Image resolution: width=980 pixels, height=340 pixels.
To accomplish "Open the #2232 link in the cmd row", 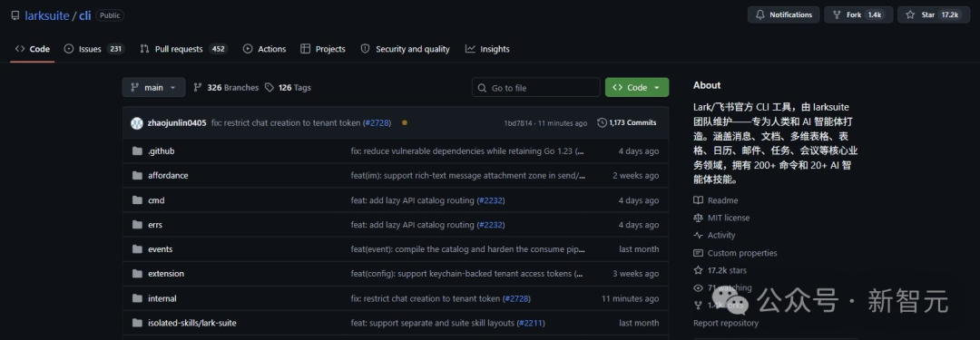I will pos(491,200).
